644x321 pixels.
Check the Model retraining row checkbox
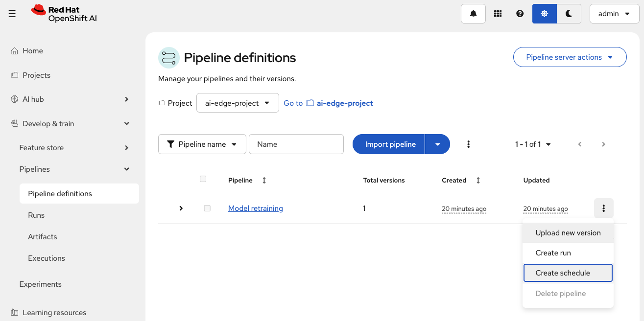(207, 208)
